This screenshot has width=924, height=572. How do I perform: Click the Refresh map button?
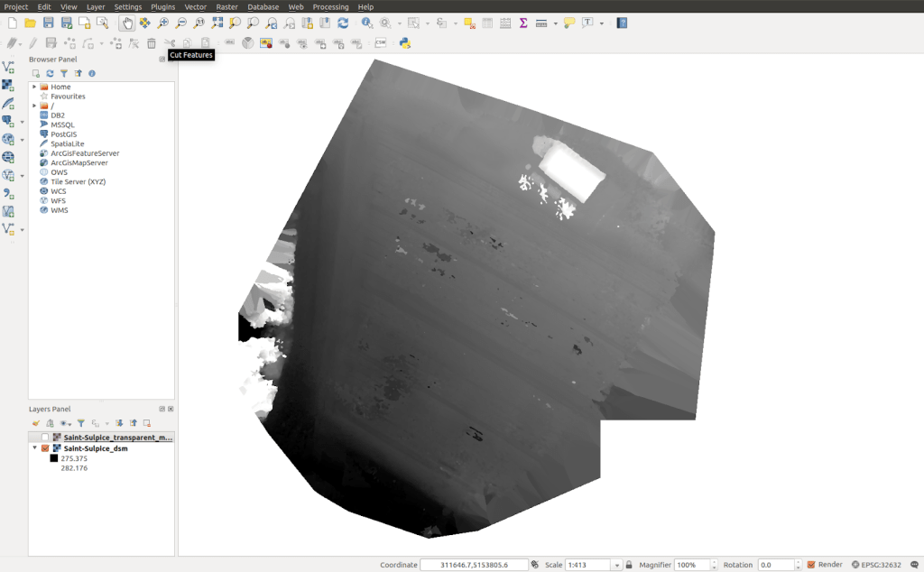(343, 23)
